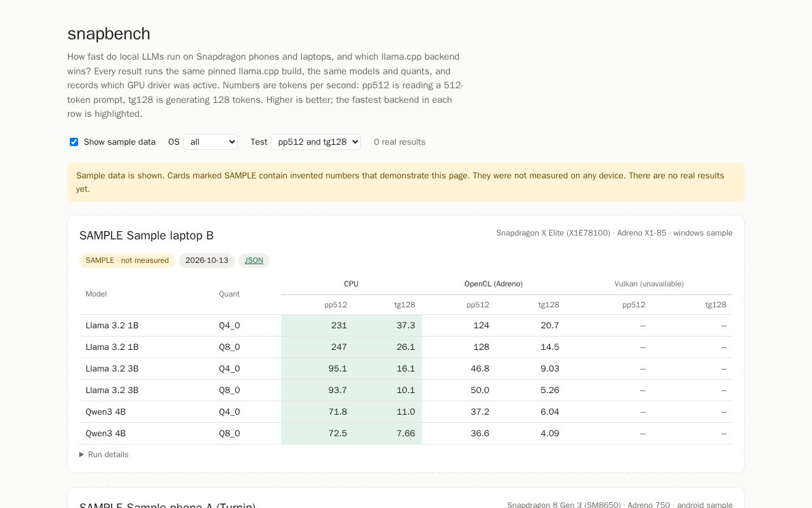Click the CPU column group header

[351, 284]
